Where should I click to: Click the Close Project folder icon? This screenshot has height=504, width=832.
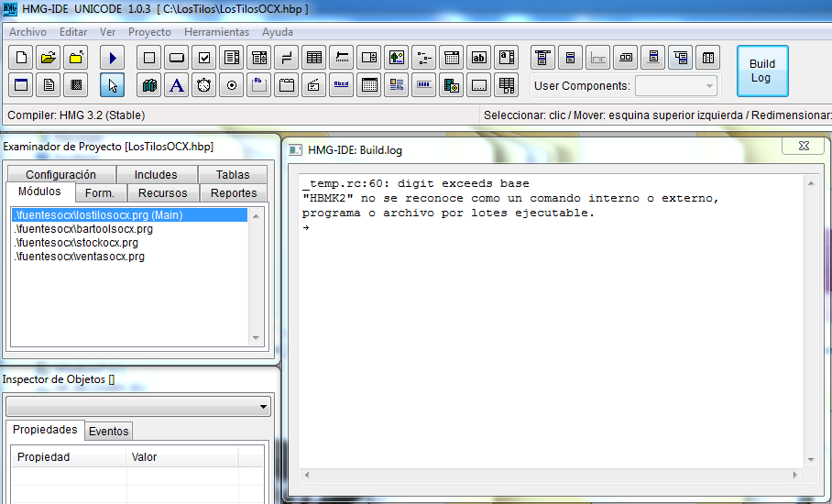click(76, 58)
